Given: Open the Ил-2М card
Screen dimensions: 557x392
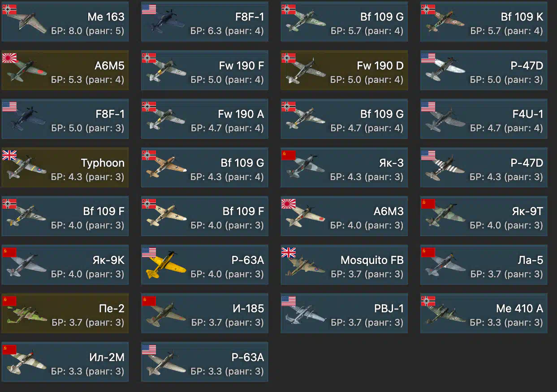Looking at the screenshot, I should click(x=65, y=362).
